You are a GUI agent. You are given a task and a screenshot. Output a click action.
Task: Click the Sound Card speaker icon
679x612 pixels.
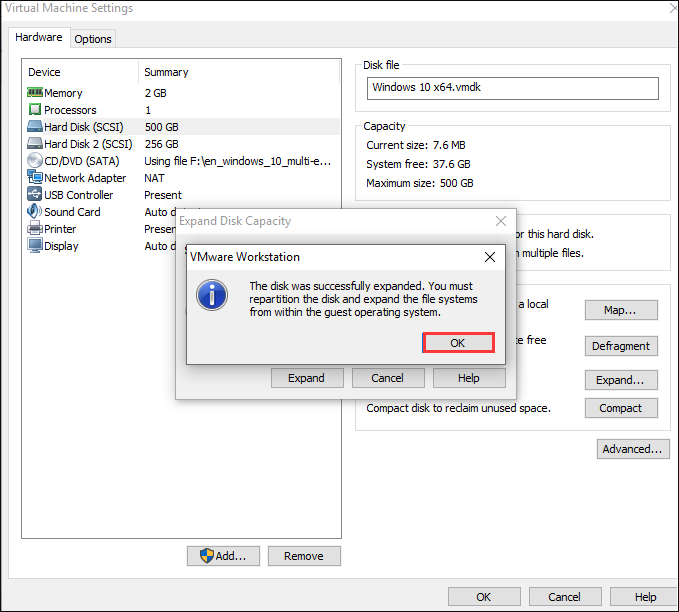[35, 211]
